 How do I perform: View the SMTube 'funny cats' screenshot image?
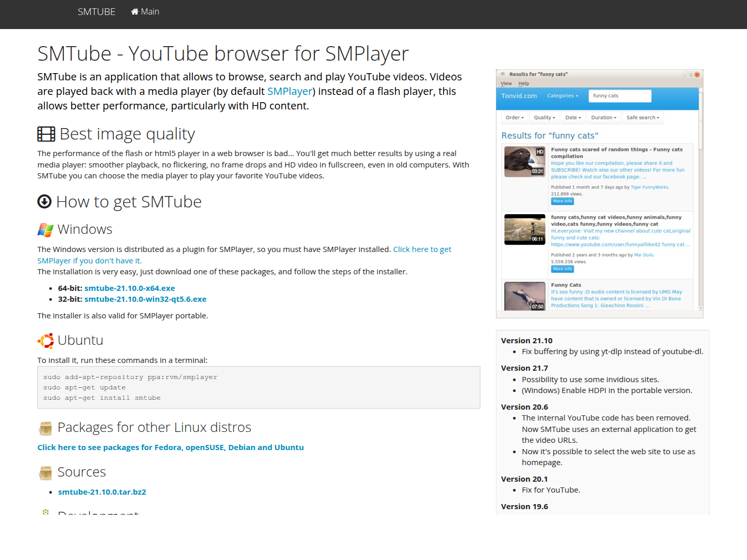[600, 194]
